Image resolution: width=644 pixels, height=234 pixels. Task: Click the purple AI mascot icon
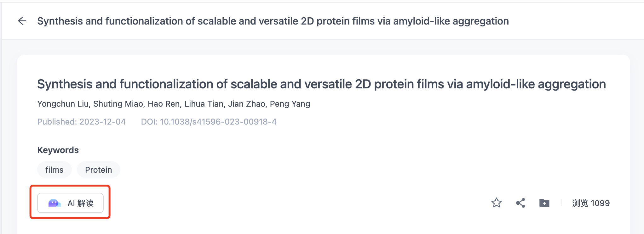pyautogui.click(x=54, y=203)
